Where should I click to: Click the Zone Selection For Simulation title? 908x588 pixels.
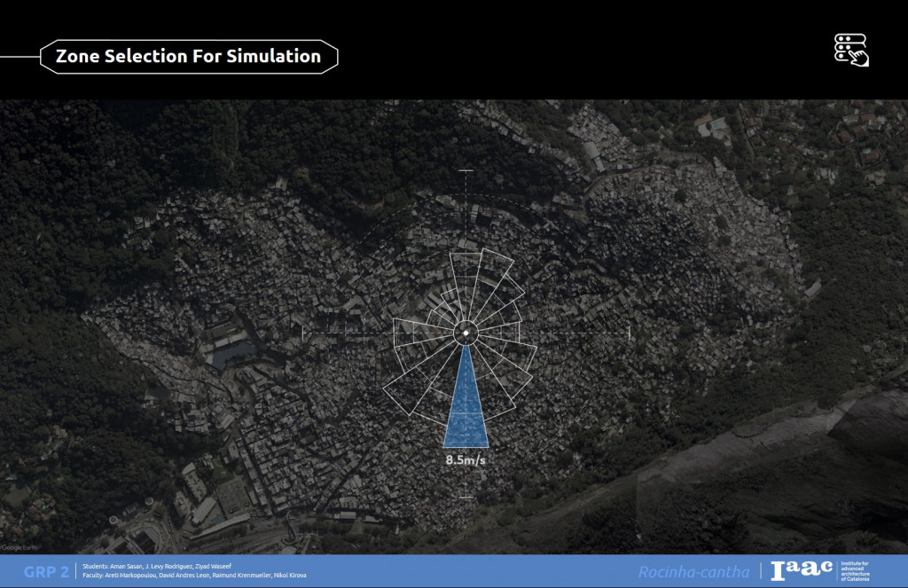pos(188,56)
